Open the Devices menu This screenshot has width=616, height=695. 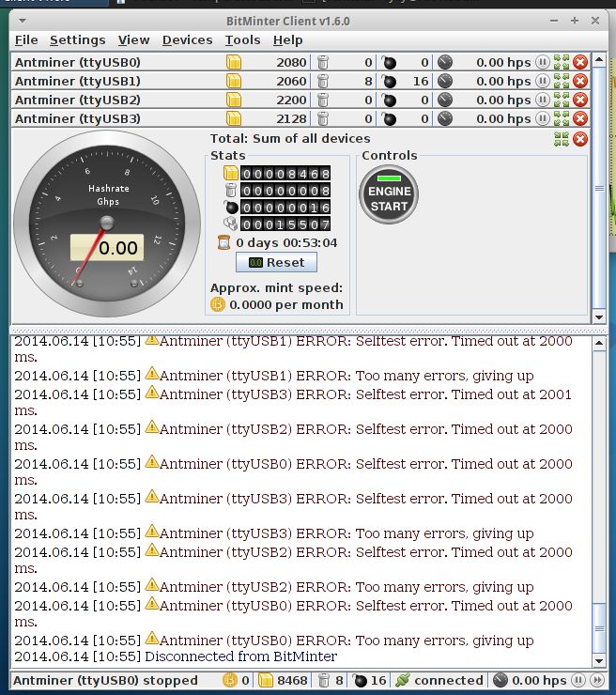pos(187,39)
